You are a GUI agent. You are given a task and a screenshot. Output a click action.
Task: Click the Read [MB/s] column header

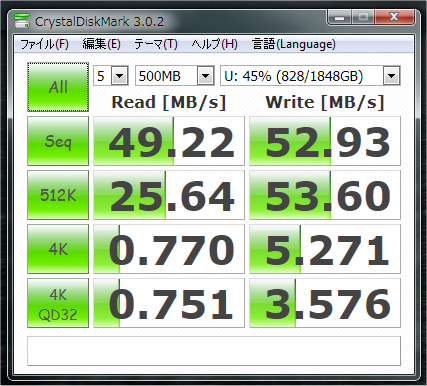[x=169, y=102]
